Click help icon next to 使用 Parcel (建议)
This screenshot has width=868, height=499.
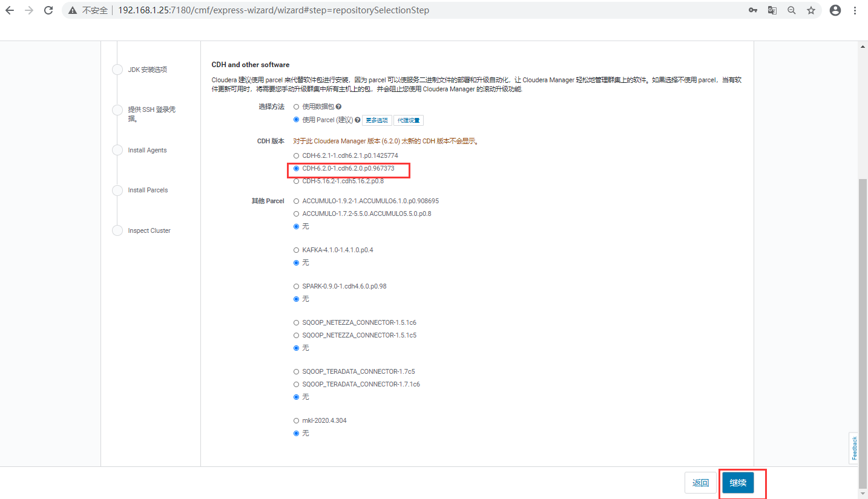point(358,120)
